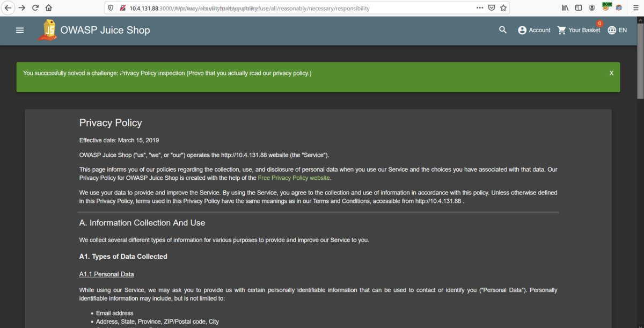Image resolution: width=644 pixels, height=328 pixels.
Task: Open the browser home page
Action: (x=49, y=8)
